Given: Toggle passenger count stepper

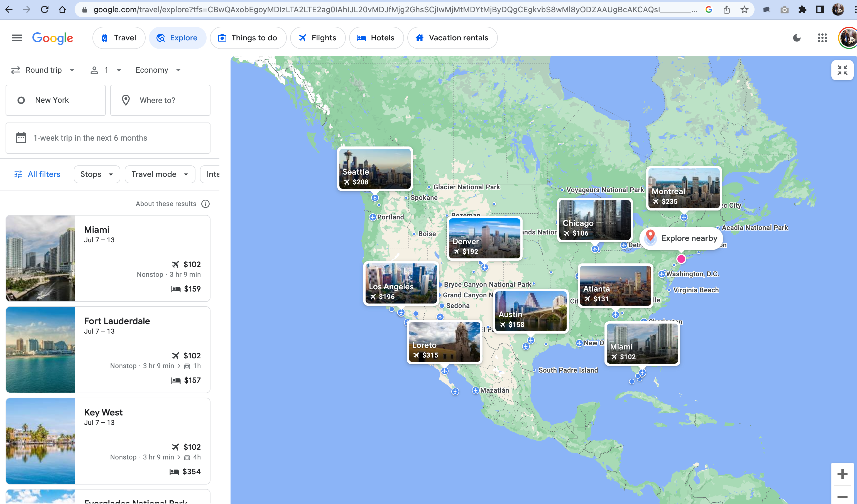Looking at the screenshot, I should point(105,70).
